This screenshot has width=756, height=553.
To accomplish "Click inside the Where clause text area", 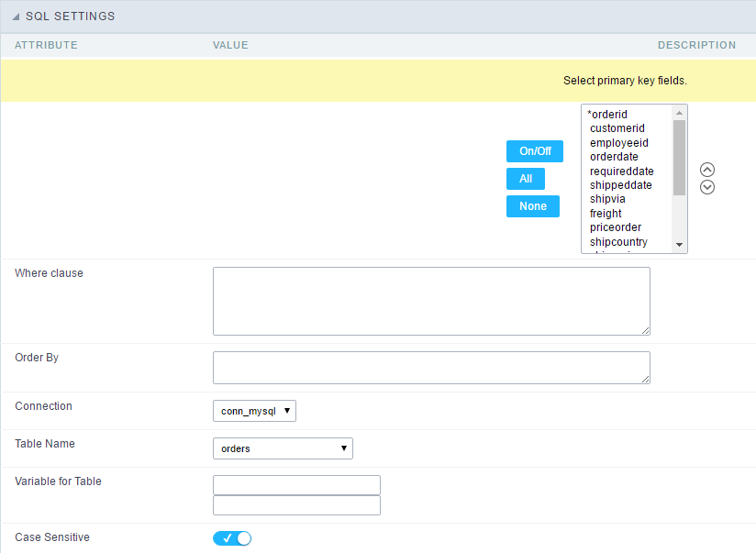I will pyautogui.click(x=431, y=301).
